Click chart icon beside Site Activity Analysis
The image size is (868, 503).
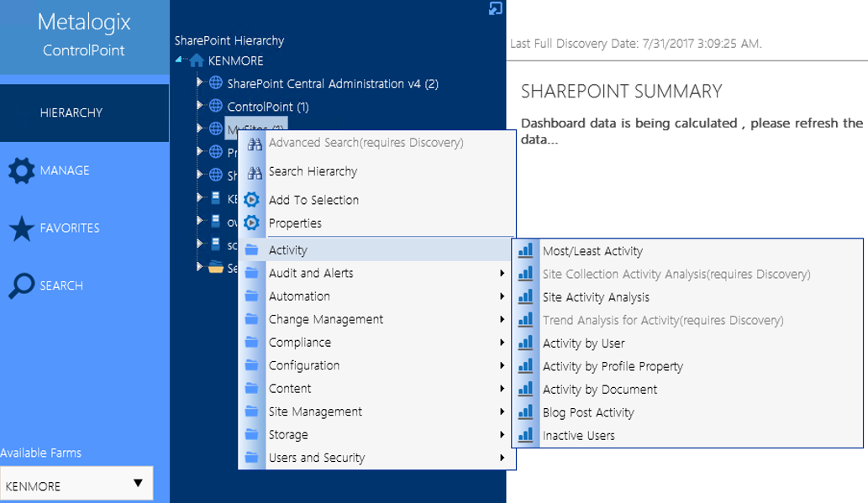pyautogui.click(x=525, y=296)
